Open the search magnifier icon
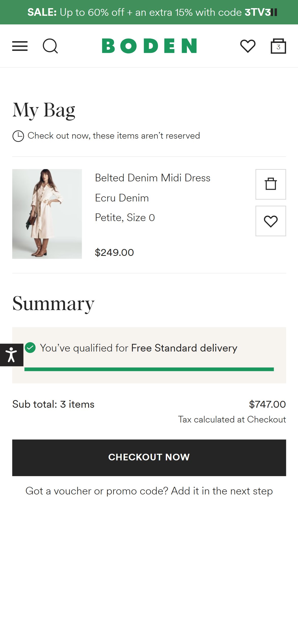298x644 pixels. point(50,46)
